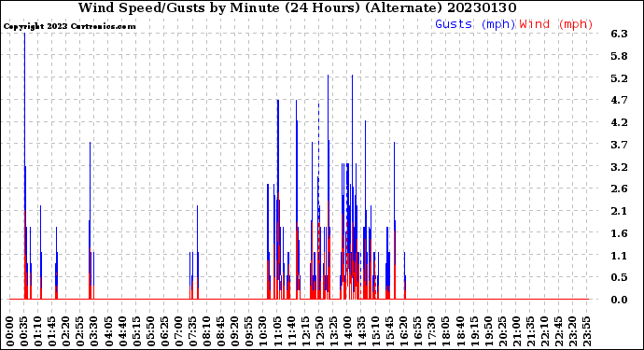Click the 16:20 time axis label
The image size is (644, 350).
point(404,331)
